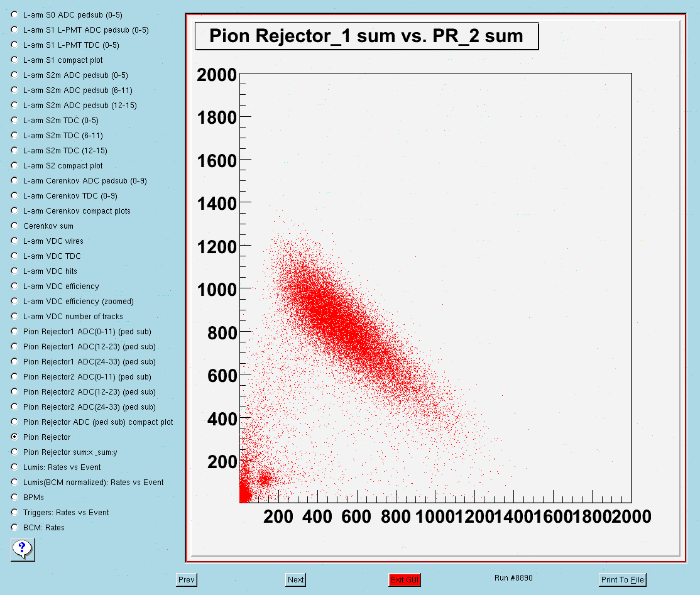Select L-arm VDC number of tracks
The width and height of the screenshot is (700, 595).
coord(14,317)
